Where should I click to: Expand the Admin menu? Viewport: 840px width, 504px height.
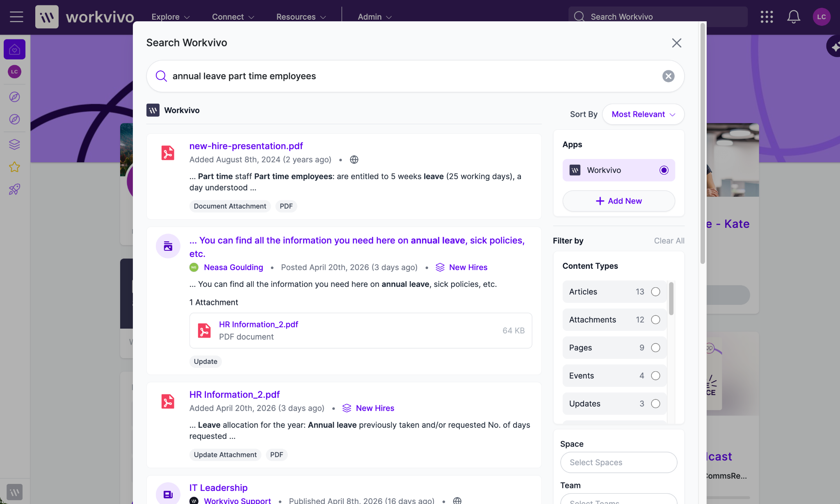375,17
